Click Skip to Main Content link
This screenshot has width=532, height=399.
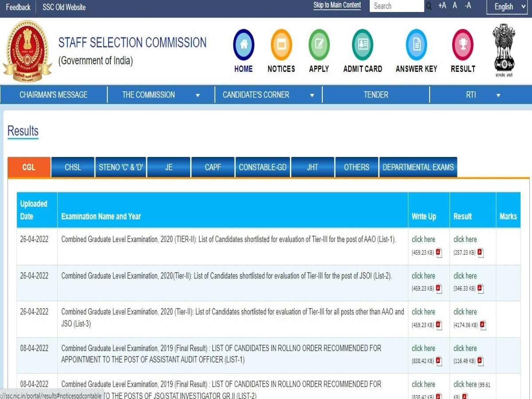(x=337, y=5)
